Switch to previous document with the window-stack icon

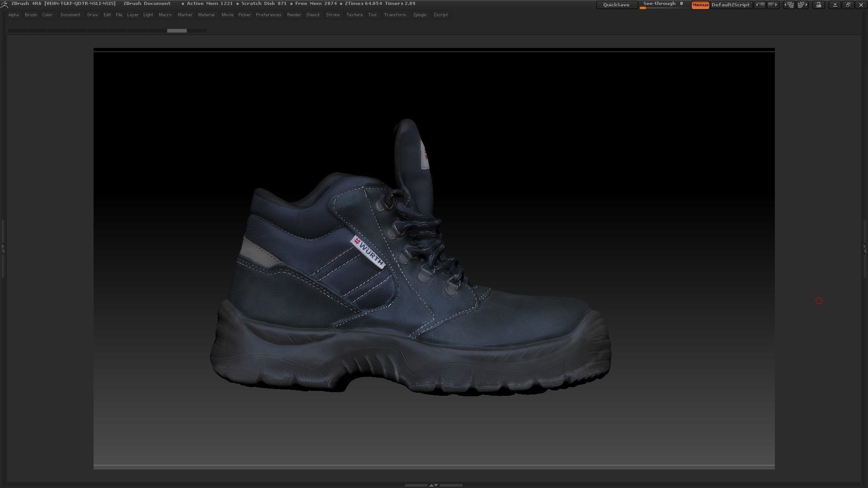tap(789, 5)
